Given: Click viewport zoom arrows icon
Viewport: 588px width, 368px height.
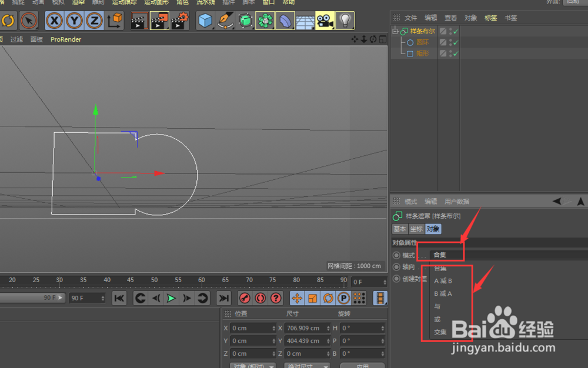Looking at the screenshot, I should (364, 39).
